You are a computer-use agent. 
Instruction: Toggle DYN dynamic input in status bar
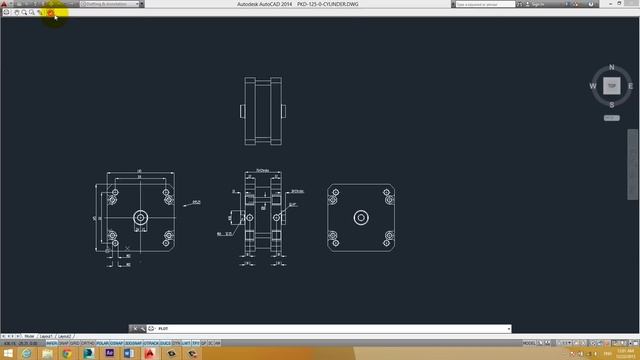pyautogui.click(x=176, y=343)
